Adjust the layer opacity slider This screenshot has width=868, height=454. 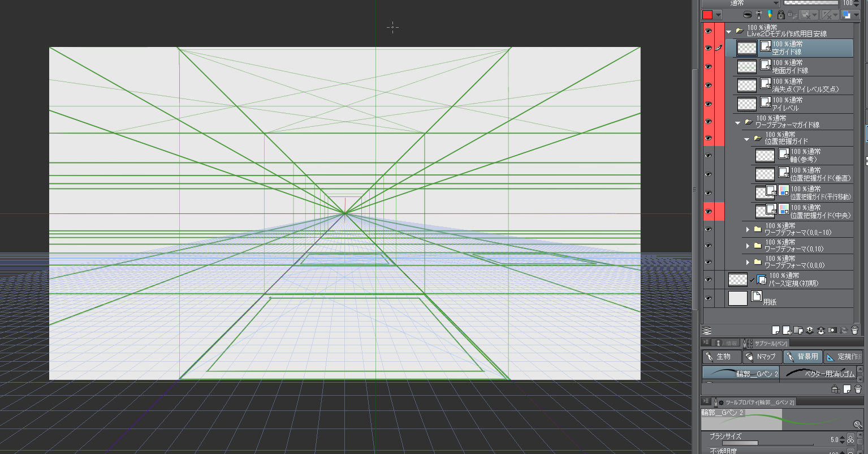click(x=811, y=3)
